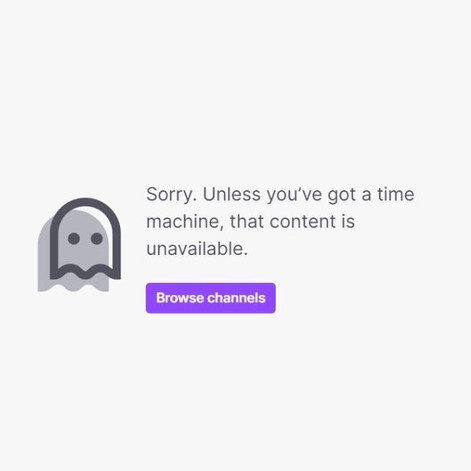Viewport: 471px width, 471px height.
Task: Click the word time in first line
Action: [x=396, y=194]
